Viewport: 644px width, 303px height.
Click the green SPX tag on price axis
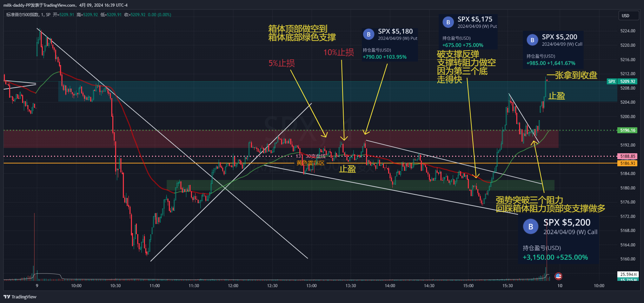(x=612, y=82)
